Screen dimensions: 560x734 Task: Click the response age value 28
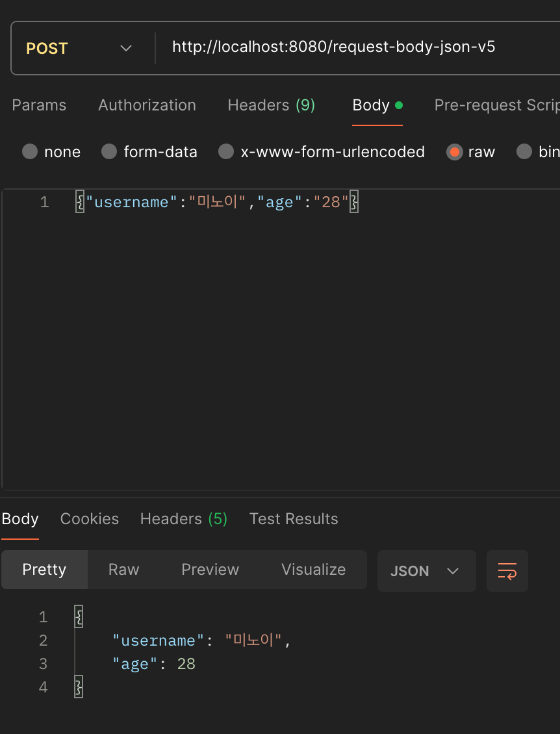point(186,664)
